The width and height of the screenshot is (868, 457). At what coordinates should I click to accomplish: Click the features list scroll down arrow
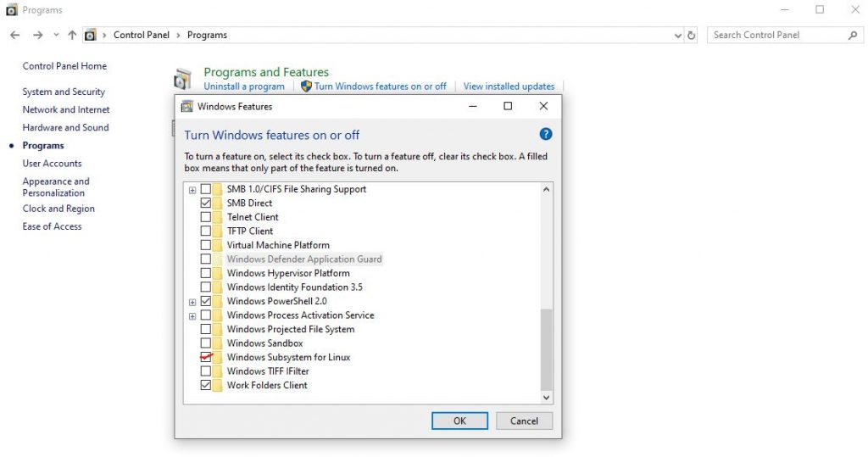[546, 397]
